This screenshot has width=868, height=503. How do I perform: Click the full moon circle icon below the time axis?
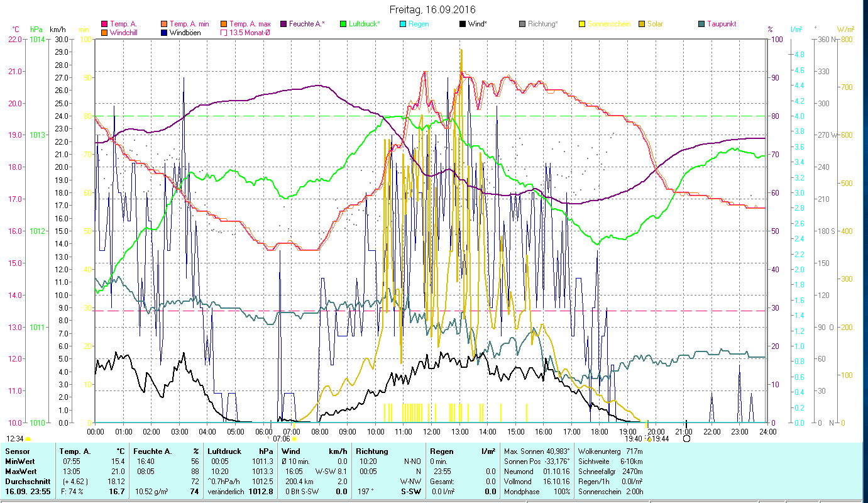pos(686,439)
